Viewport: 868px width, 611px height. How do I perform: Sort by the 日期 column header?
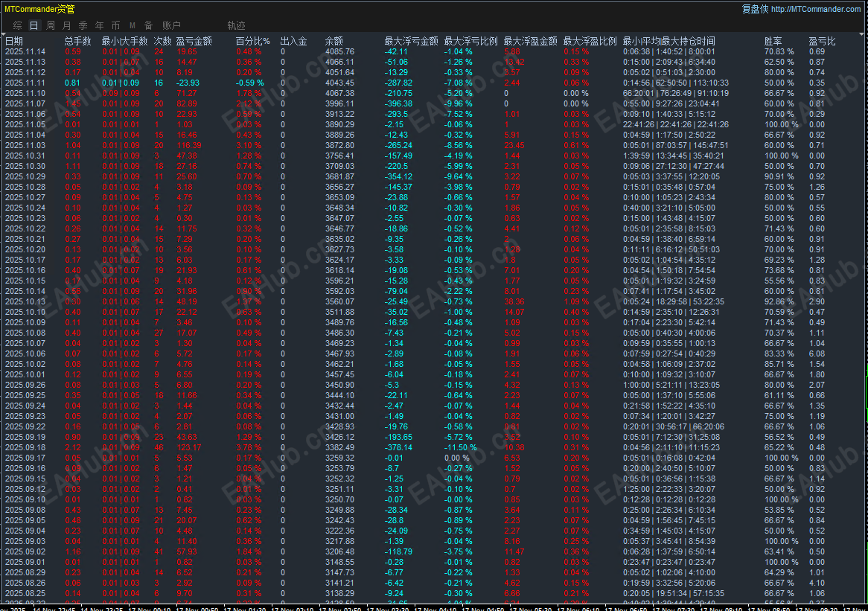point(14,41)
